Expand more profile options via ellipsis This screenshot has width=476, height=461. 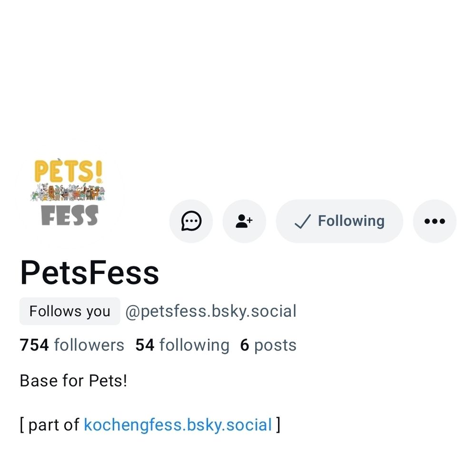[x=434, y=220]
